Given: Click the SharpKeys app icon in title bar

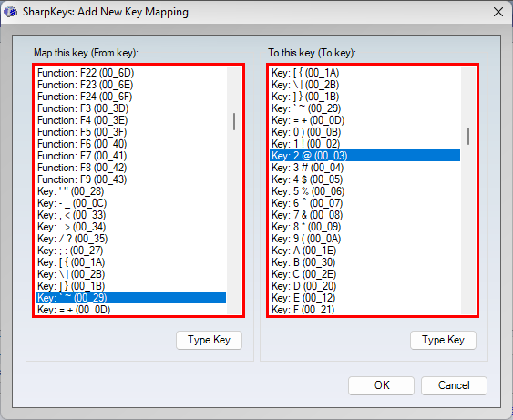Looking at the screenshot, I should click(10, 12).
